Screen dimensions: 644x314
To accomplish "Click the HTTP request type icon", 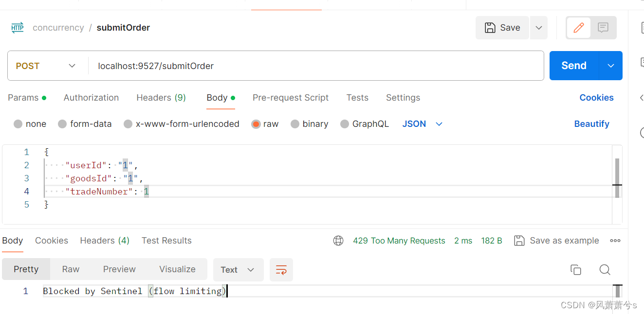I will point(18,28).
